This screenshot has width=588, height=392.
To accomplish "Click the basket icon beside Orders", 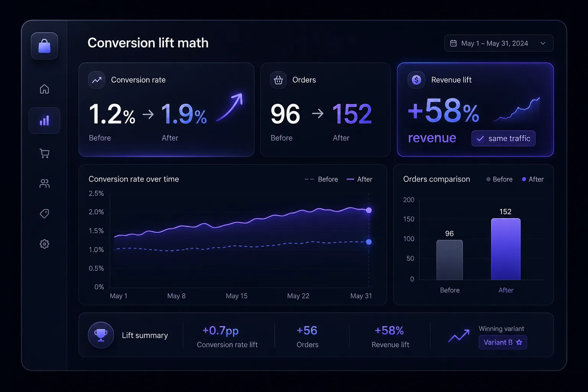I will click(278, 80).
